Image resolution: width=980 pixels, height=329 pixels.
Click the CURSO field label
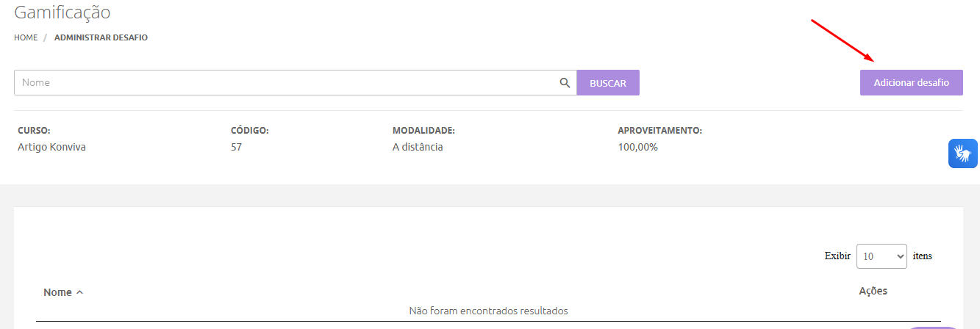[x=34, y=131]
